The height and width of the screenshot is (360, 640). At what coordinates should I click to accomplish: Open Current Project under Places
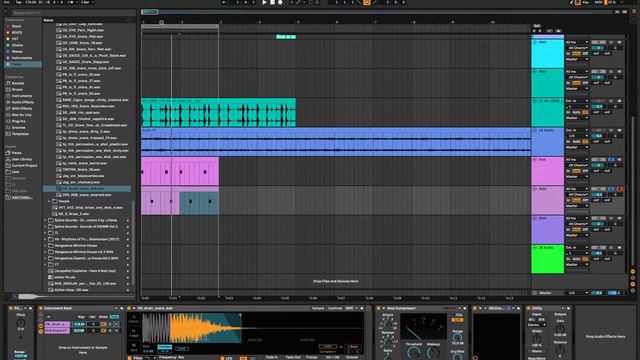[24, 166]
